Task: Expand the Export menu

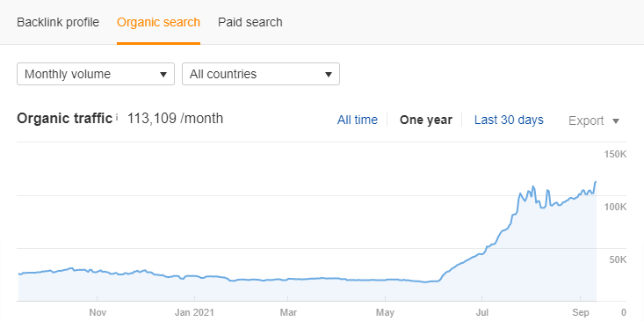Action: [x=594, y=121]
